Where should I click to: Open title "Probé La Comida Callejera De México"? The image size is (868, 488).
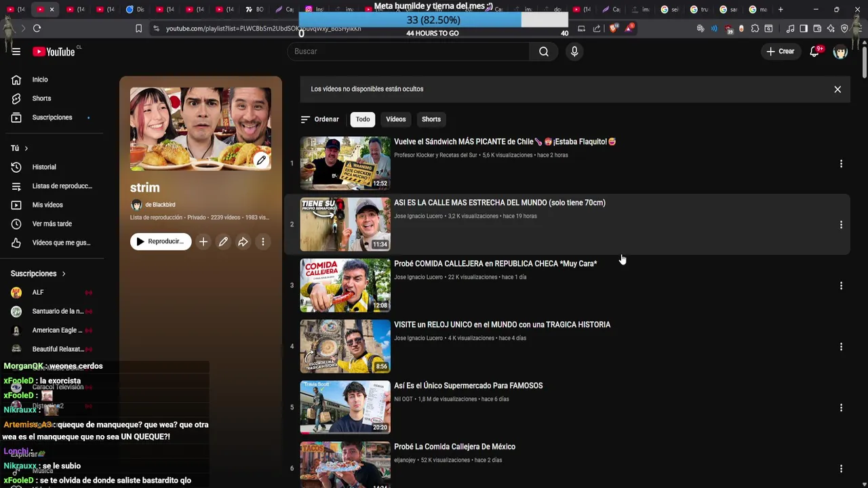[454, 447]
